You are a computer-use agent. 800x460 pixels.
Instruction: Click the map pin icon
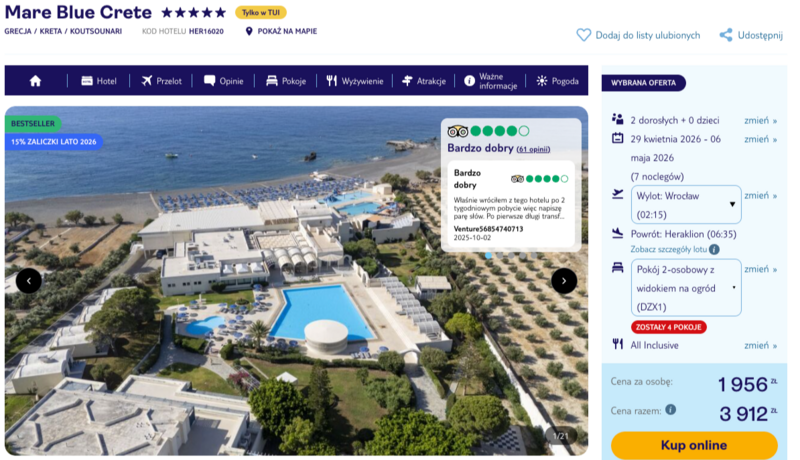pos(249,31)
